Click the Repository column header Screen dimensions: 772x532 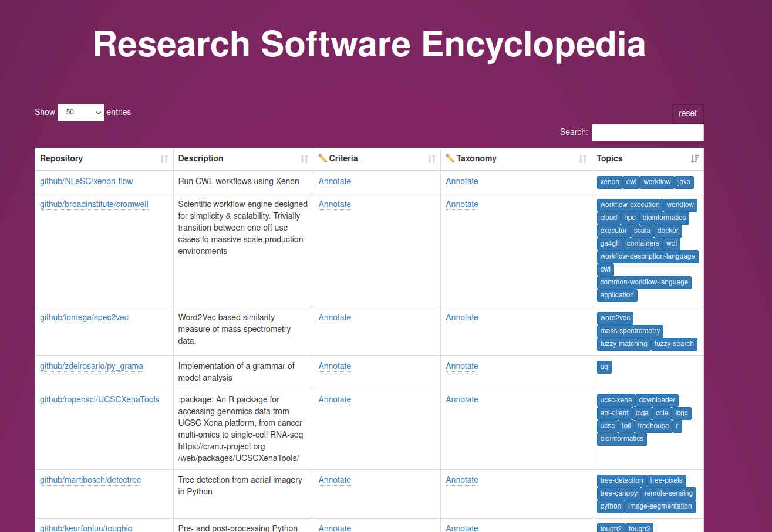point(104,159)
